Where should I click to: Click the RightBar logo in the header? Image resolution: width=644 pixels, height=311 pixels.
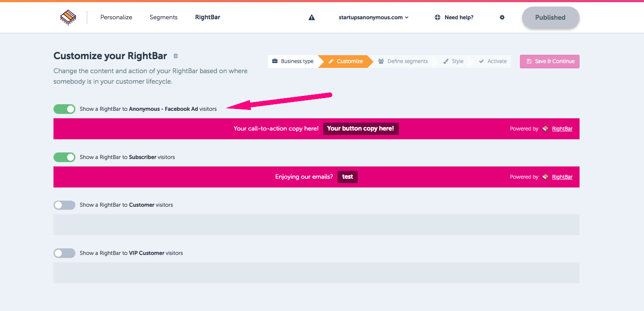coord(68,18)
